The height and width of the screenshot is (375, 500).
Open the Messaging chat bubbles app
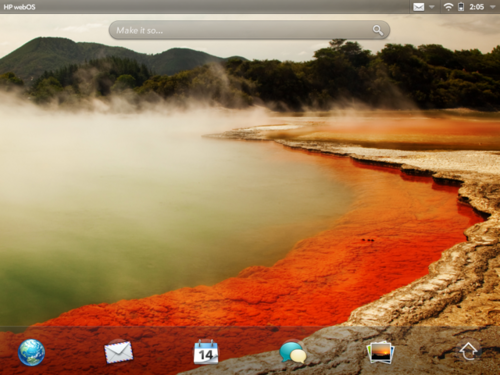click(293, 352)
